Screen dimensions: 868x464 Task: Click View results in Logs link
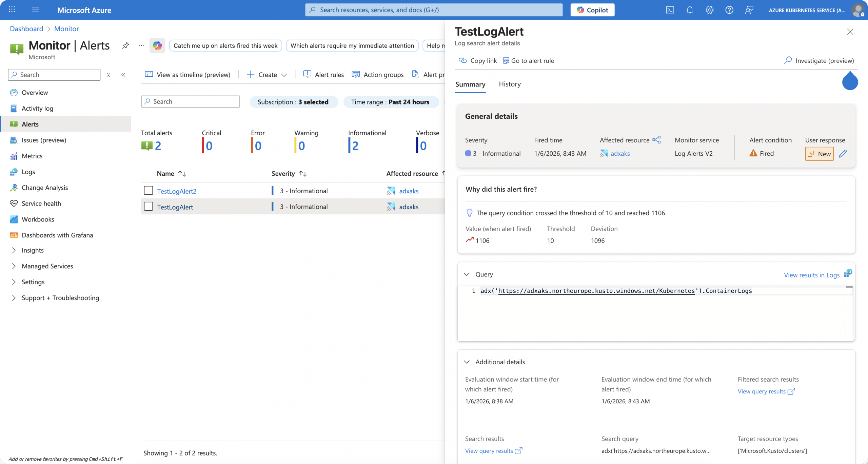coord(812,275)
